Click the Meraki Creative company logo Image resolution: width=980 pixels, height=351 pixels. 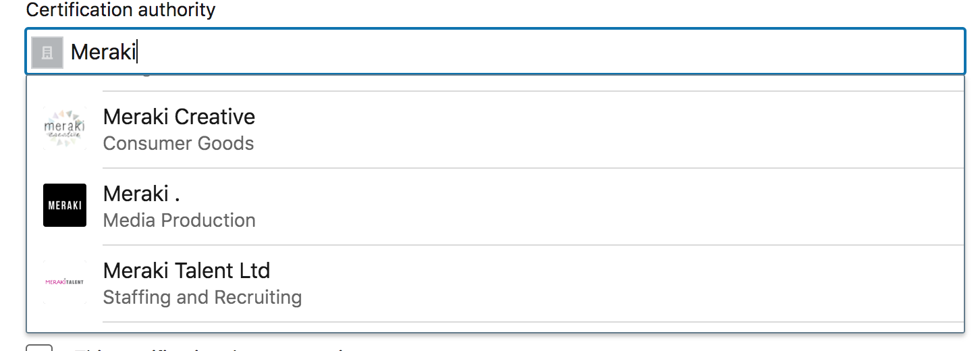(65, 128)
